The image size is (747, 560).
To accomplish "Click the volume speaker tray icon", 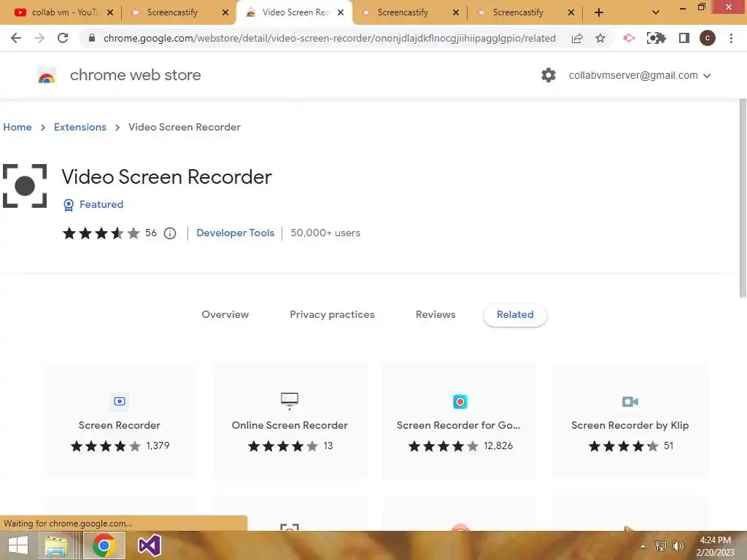I will click(678, 546).
